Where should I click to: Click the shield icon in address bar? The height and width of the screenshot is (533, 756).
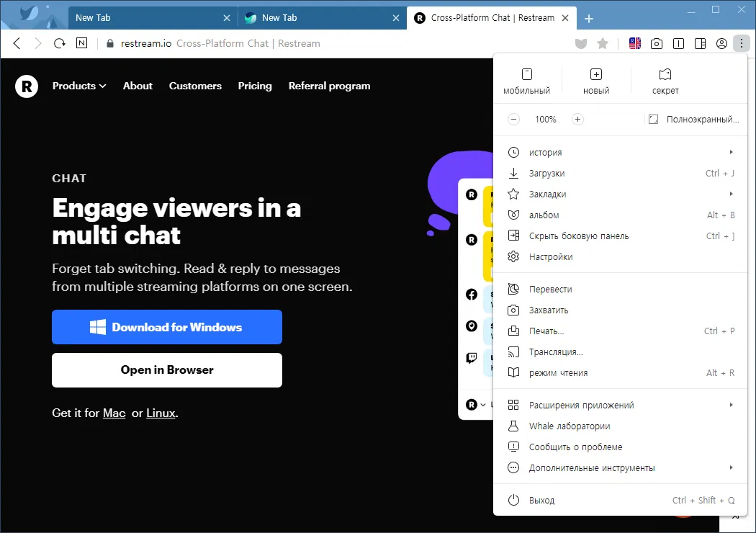pos(581,44)
